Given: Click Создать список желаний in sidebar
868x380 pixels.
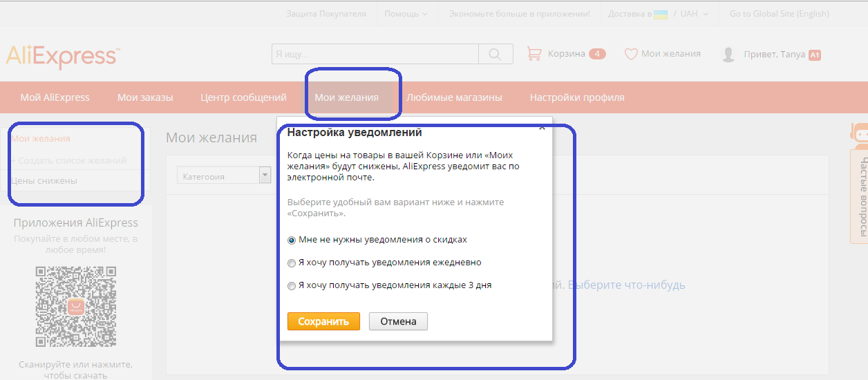Looking at the screenshot, I should [x=69, y=160].
